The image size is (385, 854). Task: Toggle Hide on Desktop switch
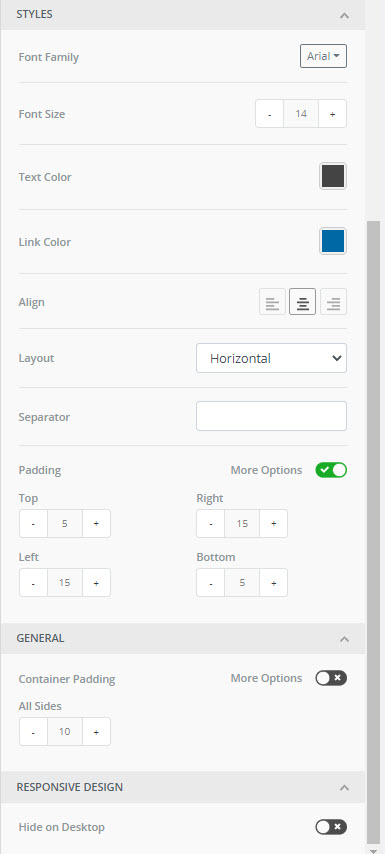(x=331, y=827)
